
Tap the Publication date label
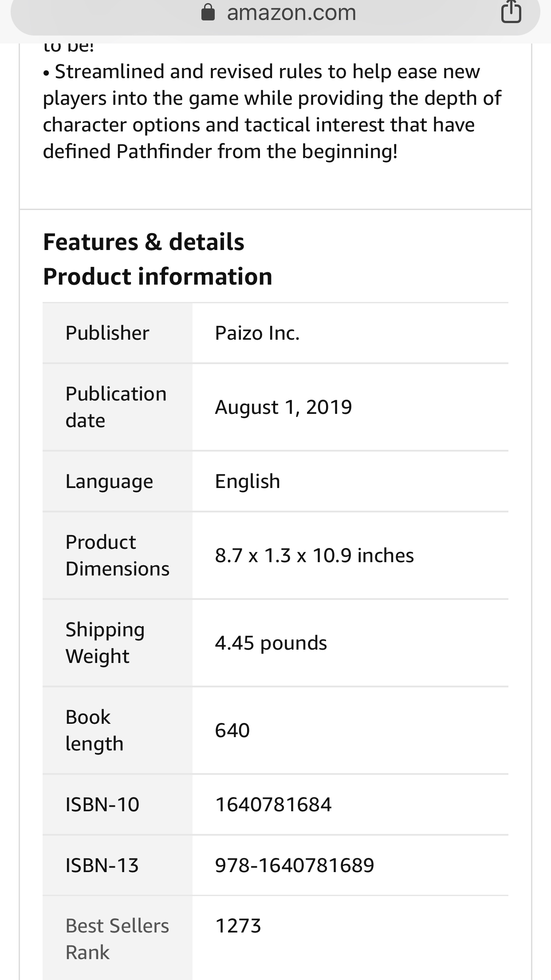coord(116,407)
